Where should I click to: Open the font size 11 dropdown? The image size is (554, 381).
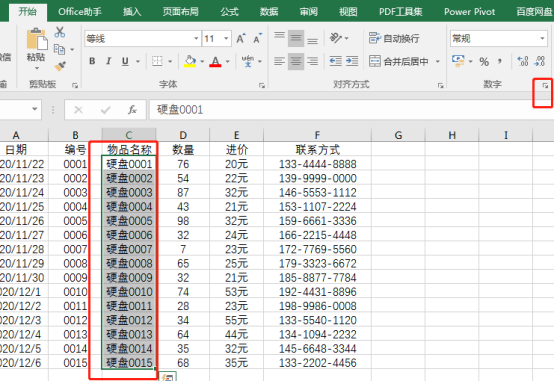tap(226, 39)
